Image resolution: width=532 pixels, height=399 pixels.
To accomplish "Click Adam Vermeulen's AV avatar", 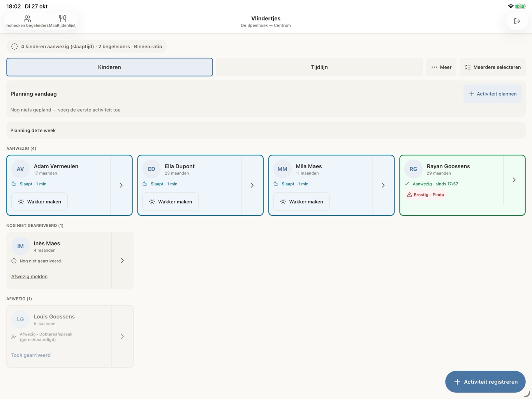I will tap(20, 169).
